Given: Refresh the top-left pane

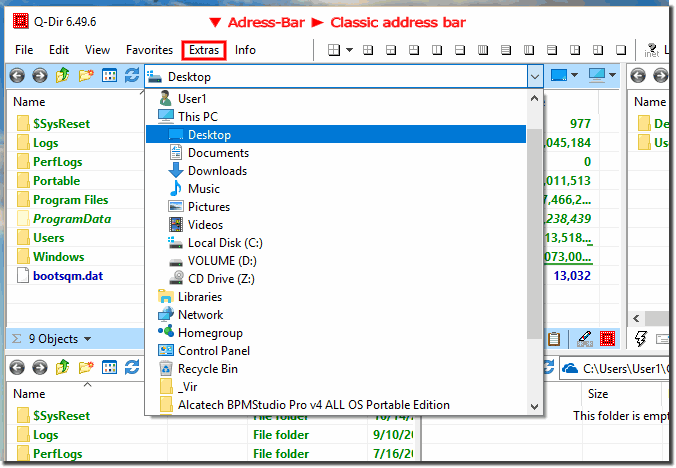Looking at the screenshot, I should (x=132, y=76).
